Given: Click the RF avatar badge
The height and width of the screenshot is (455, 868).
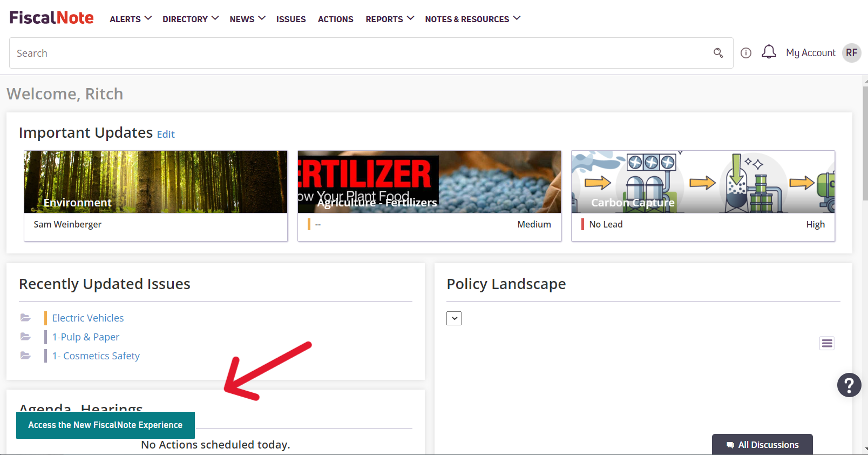Looking at the screenshot, I should coord(852,53).
